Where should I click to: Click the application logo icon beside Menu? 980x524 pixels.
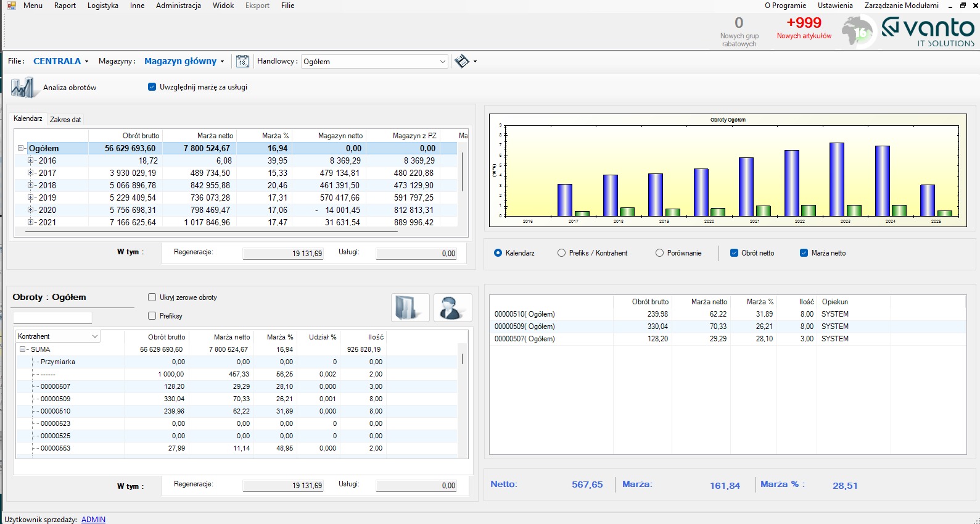[x=11, y=6]
